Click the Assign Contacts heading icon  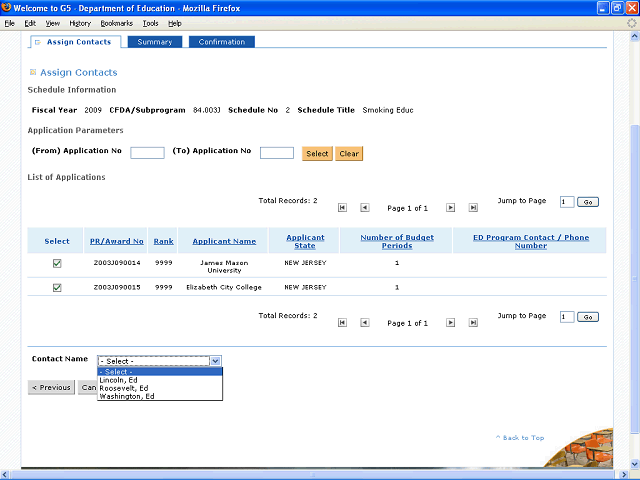pyautogui.click(x=33, y=72)
